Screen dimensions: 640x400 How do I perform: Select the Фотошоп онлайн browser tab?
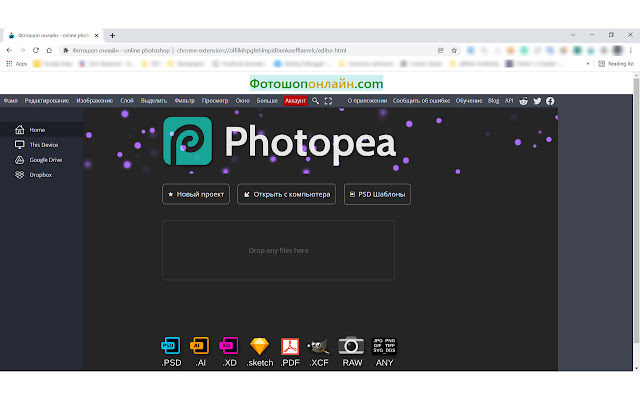pos(52,36)
